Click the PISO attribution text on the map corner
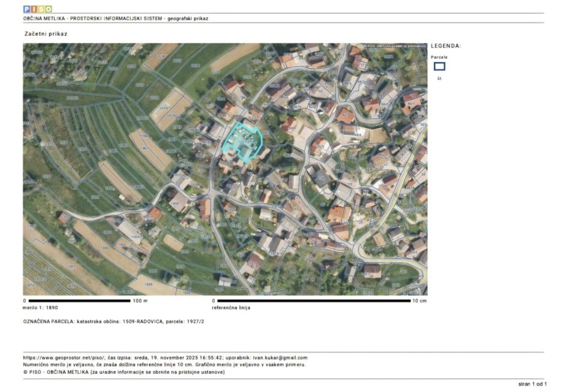Image resolution: width=564 pixels, height=392 pixels. 396,46
